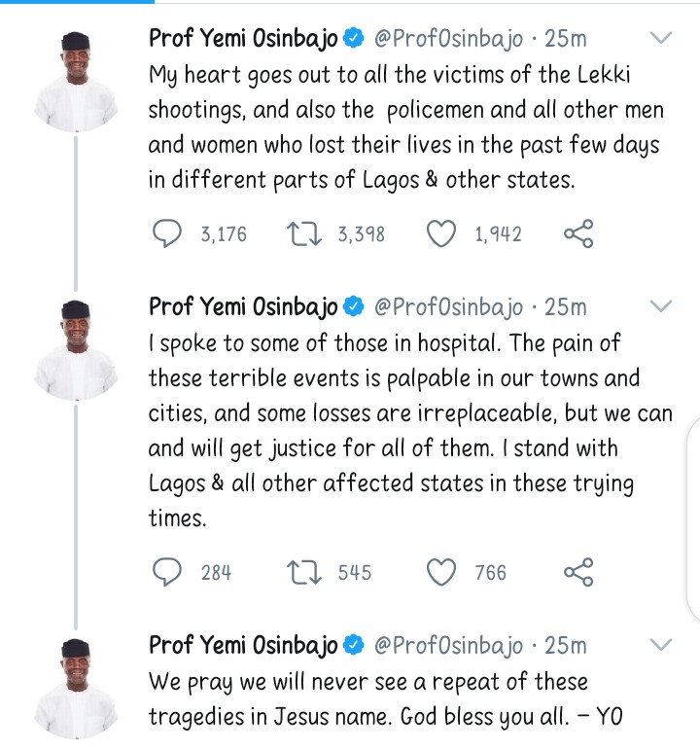Reply to the 'I spoke to some' tweet
This screenshot has width=700, height=750.
(x=171, y=572)
